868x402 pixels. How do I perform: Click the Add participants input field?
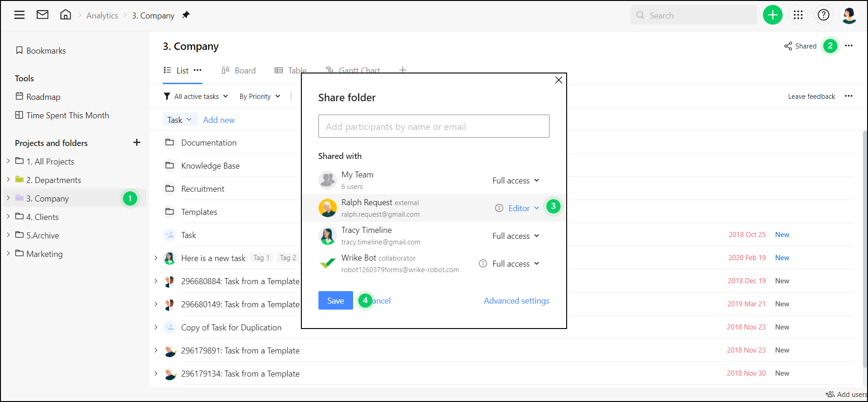(434, 127)
